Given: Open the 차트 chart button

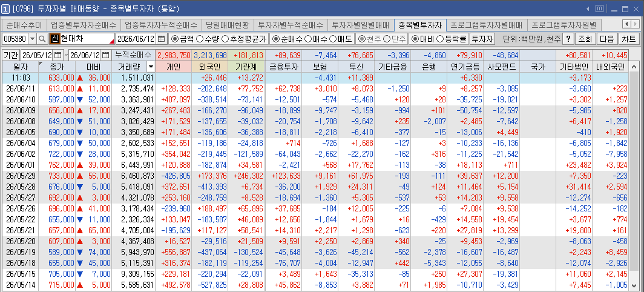Looking at the screenshot, I should (628, 39).
